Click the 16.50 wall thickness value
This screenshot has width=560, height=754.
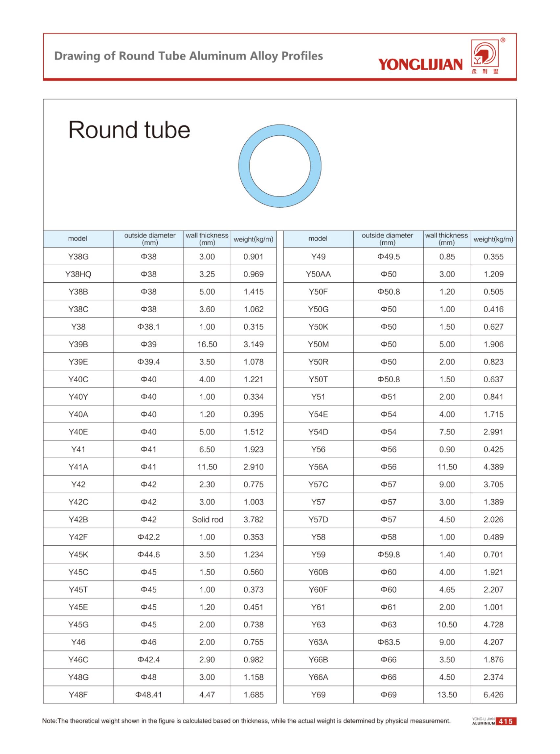click(x=207, y=344)
